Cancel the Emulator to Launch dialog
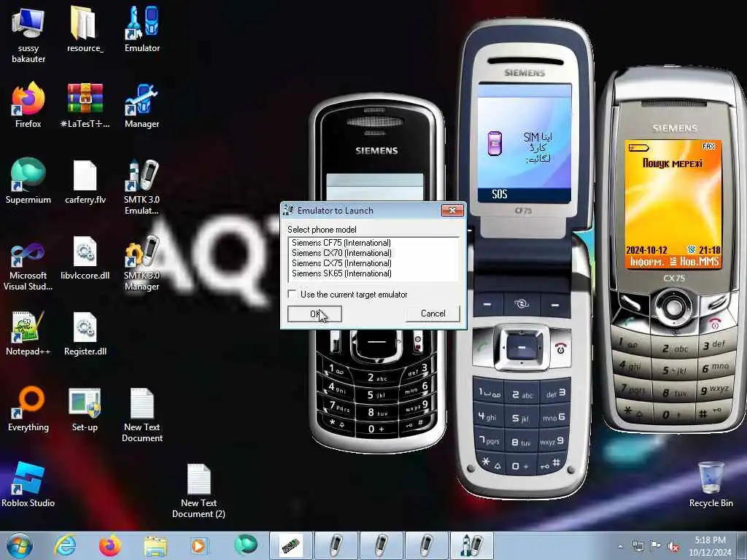This screenshot has width=747, height=560. coord(433,314)
